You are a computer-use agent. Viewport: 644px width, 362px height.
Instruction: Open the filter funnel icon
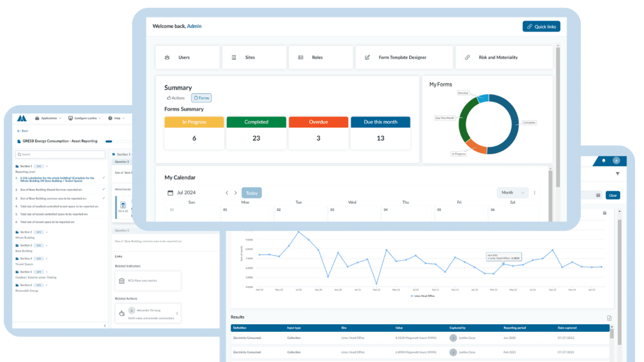pos(617,174)
